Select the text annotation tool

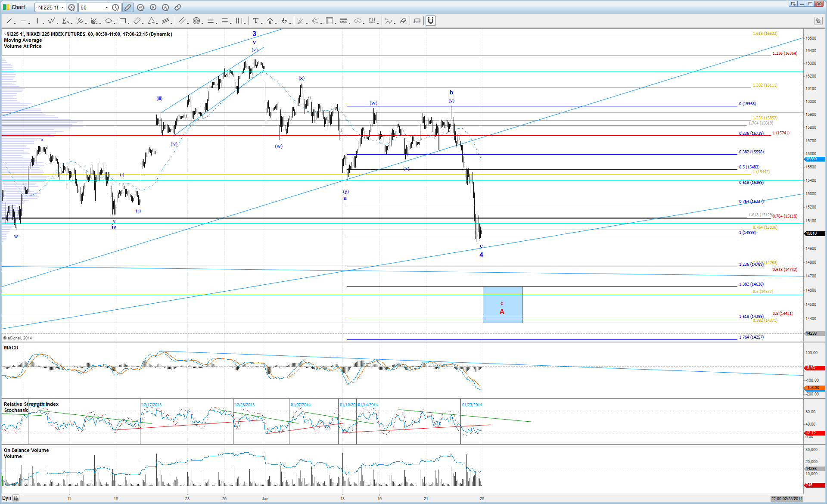(255, 21)
